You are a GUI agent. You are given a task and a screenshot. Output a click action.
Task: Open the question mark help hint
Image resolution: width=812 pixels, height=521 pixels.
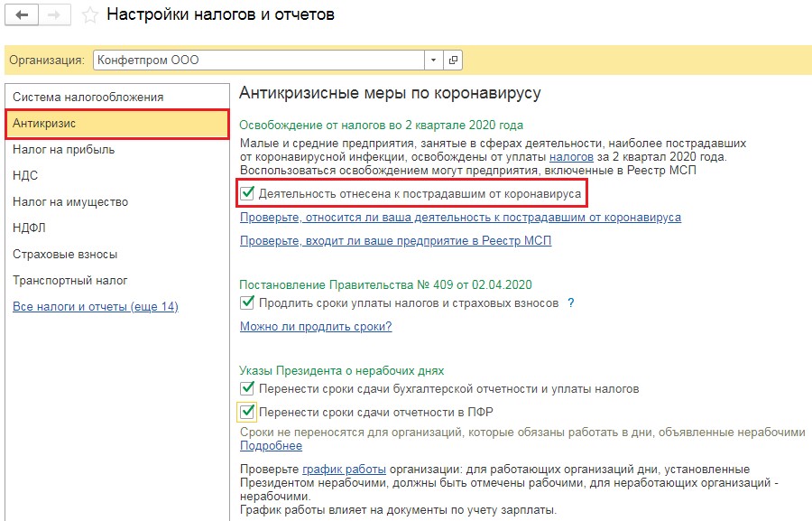coord(571,302)
